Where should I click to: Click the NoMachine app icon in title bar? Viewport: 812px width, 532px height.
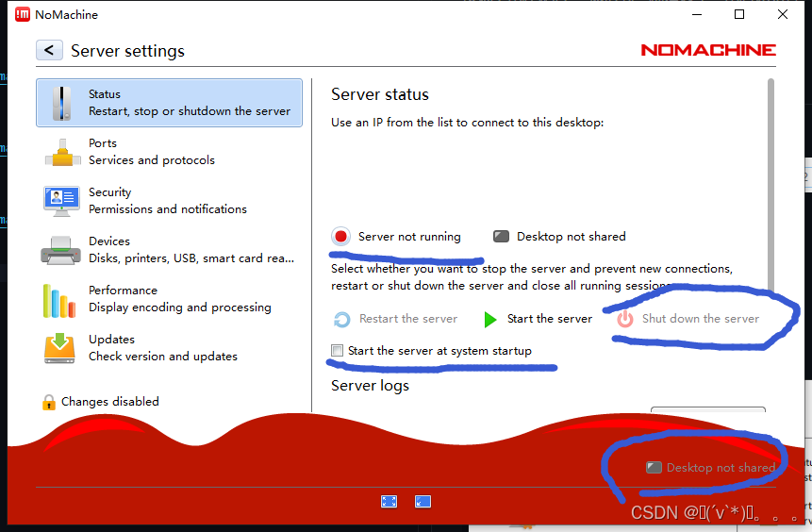pyautogui.click(x=23, y=14)
